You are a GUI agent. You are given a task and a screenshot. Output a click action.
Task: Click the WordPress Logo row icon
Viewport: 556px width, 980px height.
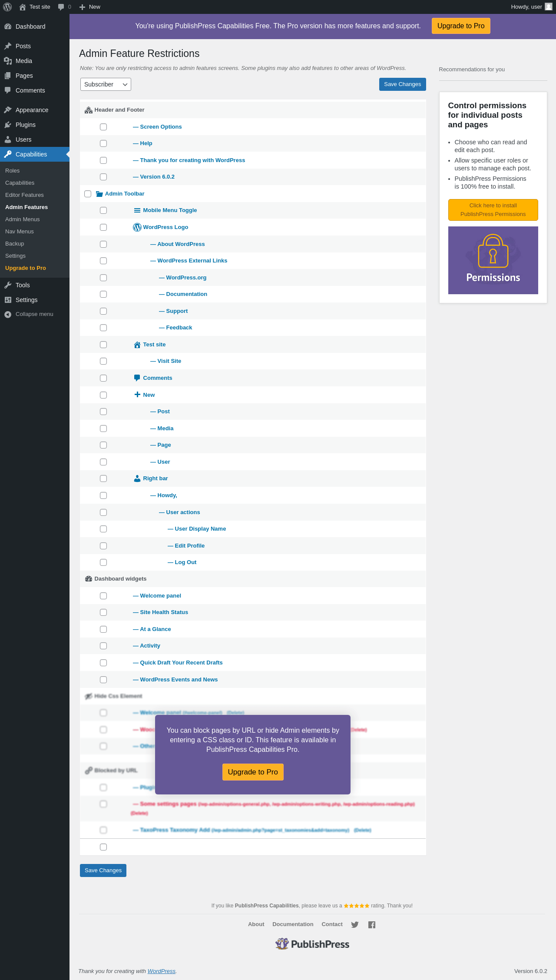pos(137,227)
